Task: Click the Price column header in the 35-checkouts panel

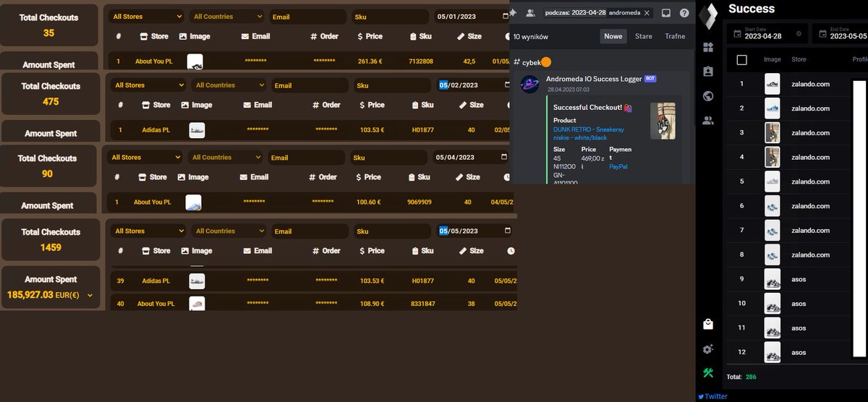Action: (x=369, y=36)
